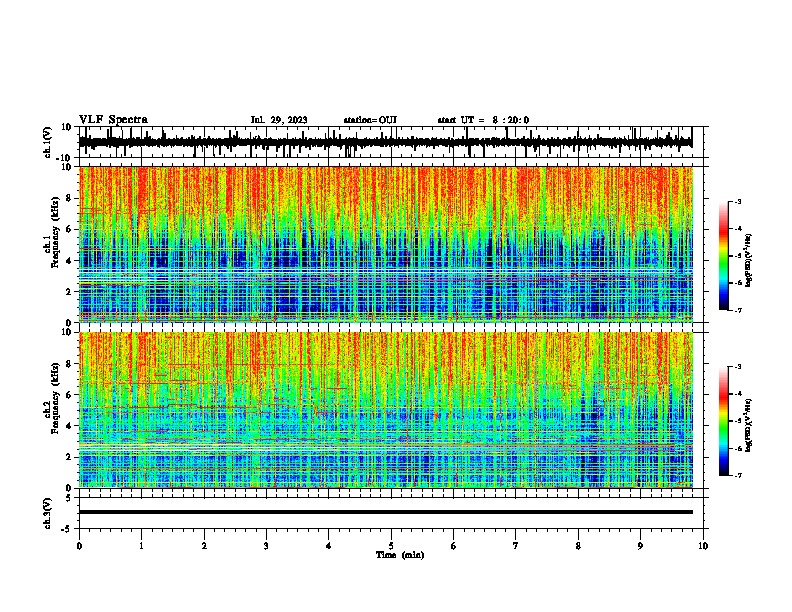Viewport: 792px width, 612px height.
Task: Click the ch.1 color scale bar
Action: tap(724, 256)
